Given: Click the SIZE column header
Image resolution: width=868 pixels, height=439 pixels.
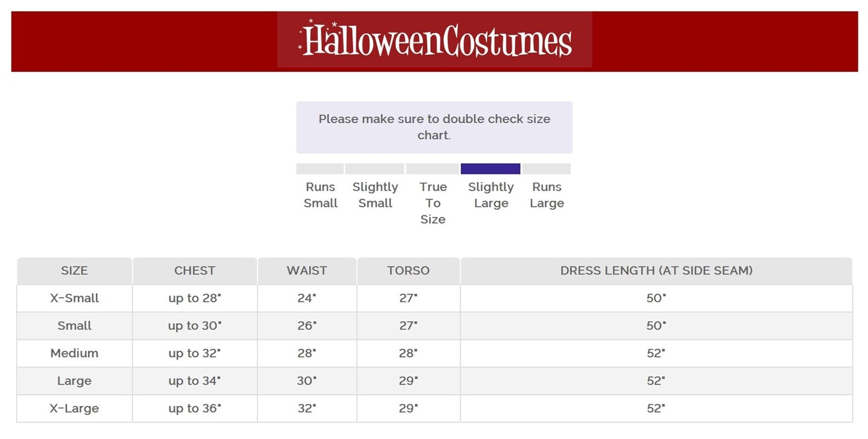Looking at the screenshot, I should 74,271.
